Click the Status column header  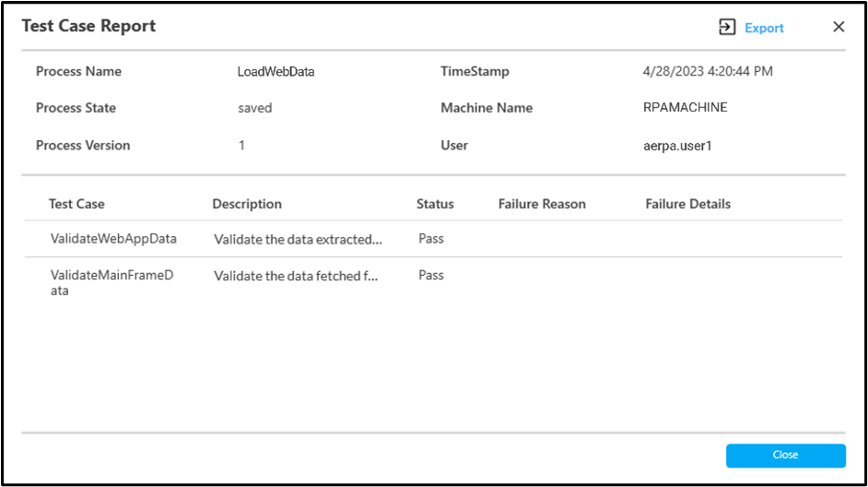pos(435,204)
